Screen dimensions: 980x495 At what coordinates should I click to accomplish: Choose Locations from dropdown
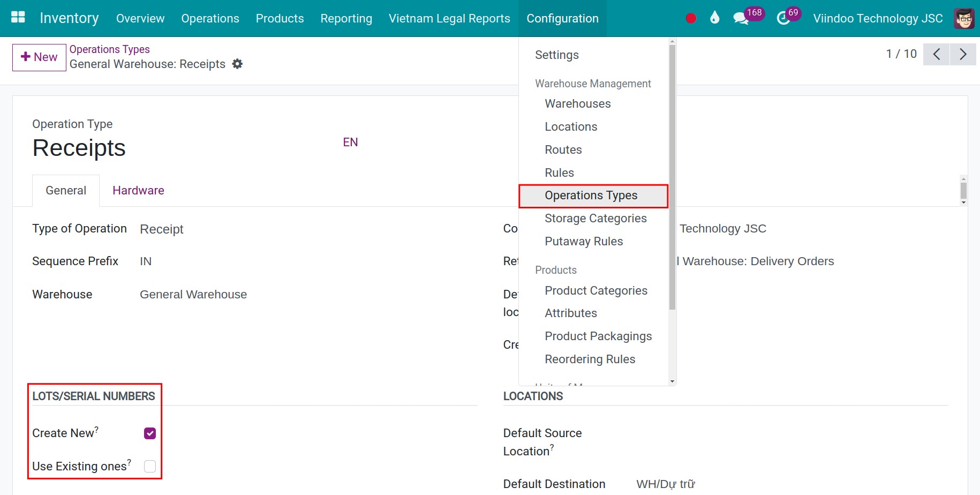[571, 127]
